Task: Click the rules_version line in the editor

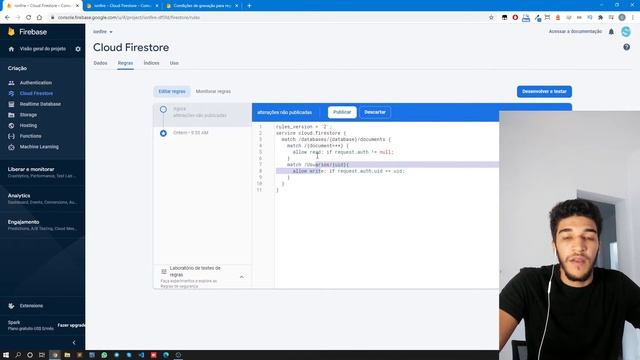Action: tap(304, 127)
